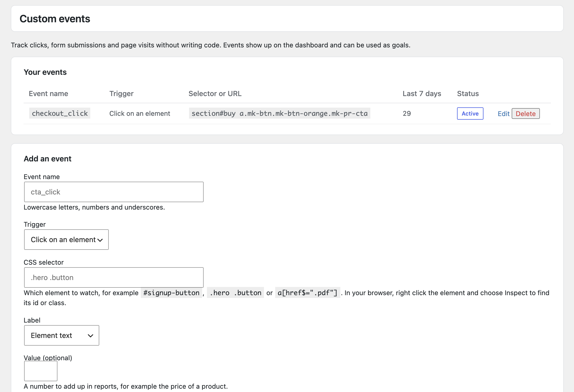The width and height of the screenshot is (574, 392).
Task: Click the Selector or URL column header
Action: point(215,94)
